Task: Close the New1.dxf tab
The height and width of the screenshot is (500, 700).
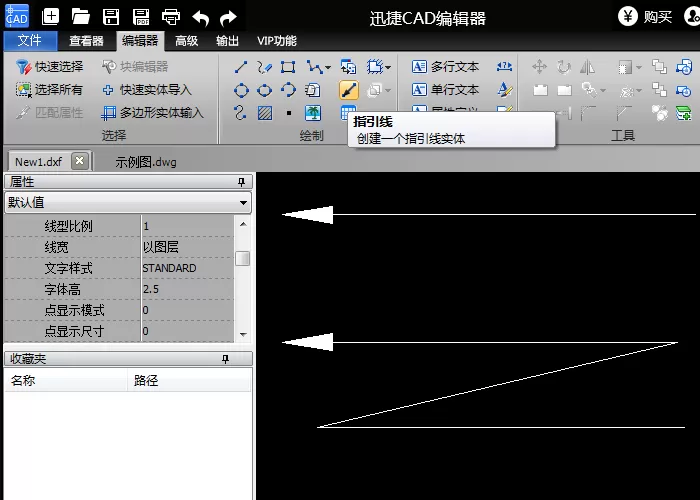Action: coord(79,161)
